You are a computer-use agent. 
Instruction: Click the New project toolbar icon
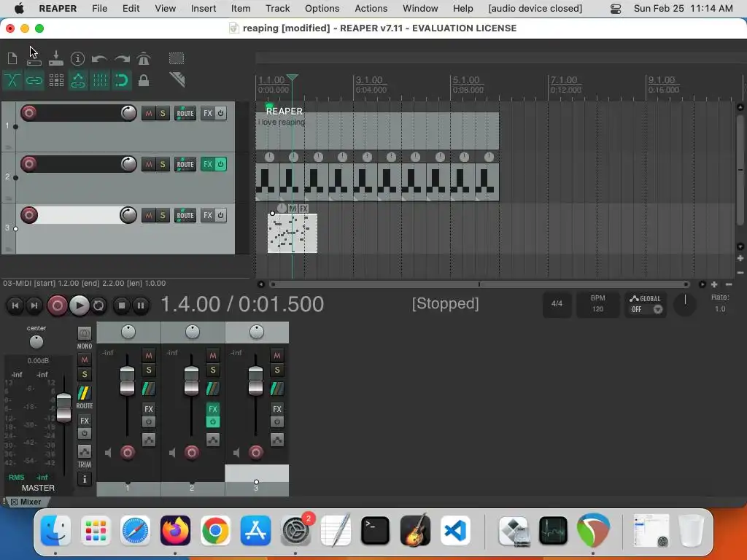tap(12, 58)
